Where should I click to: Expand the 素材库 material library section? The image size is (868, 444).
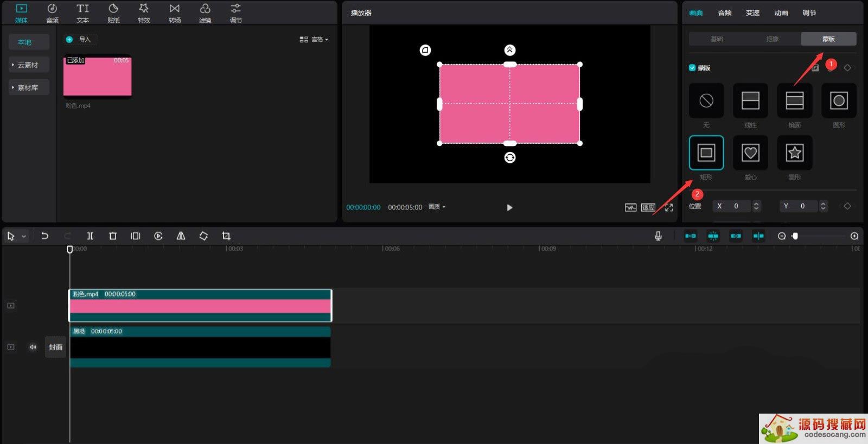28,87
